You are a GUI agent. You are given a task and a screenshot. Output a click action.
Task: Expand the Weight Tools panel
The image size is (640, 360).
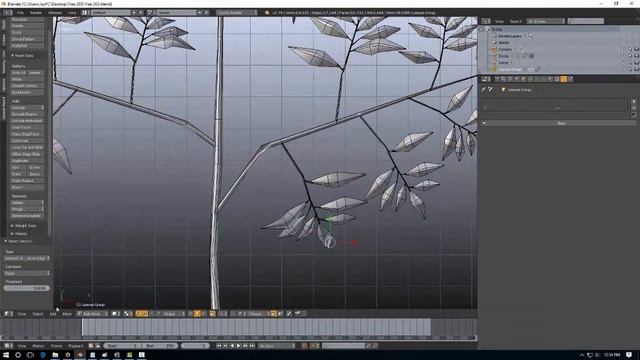click(x=24, y=226)
